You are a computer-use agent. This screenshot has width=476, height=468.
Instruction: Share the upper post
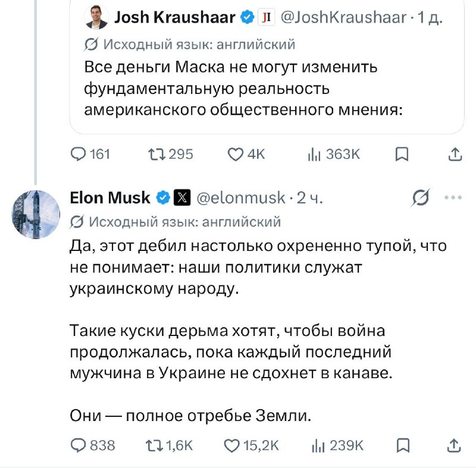coord(455,154)
